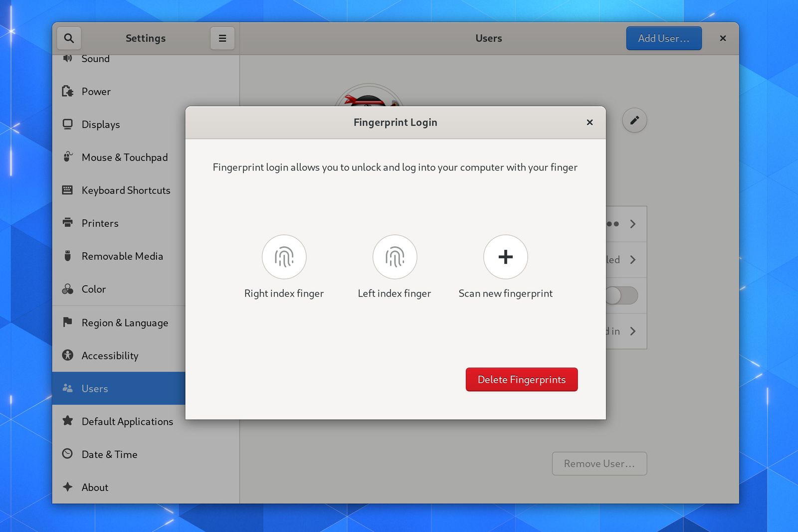Click the Remove User button

599,464
